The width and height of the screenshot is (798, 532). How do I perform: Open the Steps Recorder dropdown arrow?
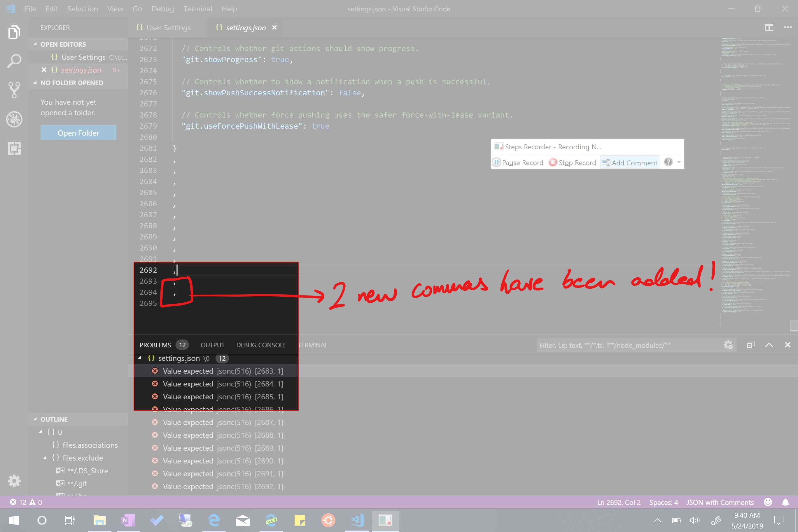(x=679, y=162)
